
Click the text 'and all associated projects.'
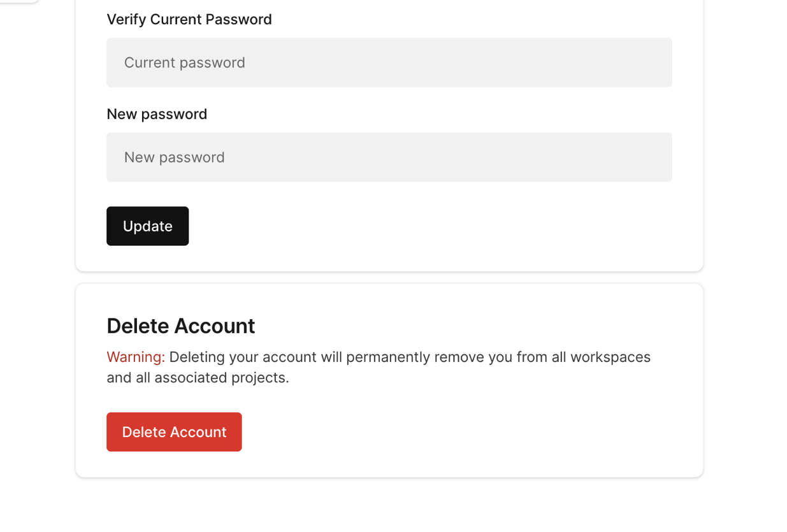click(198, 378)
